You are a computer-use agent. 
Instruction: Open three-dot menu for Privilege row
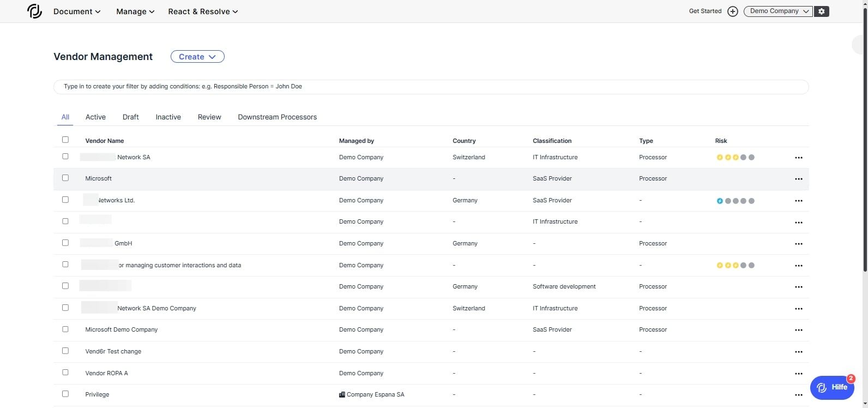pyautogui.click(x=799, y=395)
